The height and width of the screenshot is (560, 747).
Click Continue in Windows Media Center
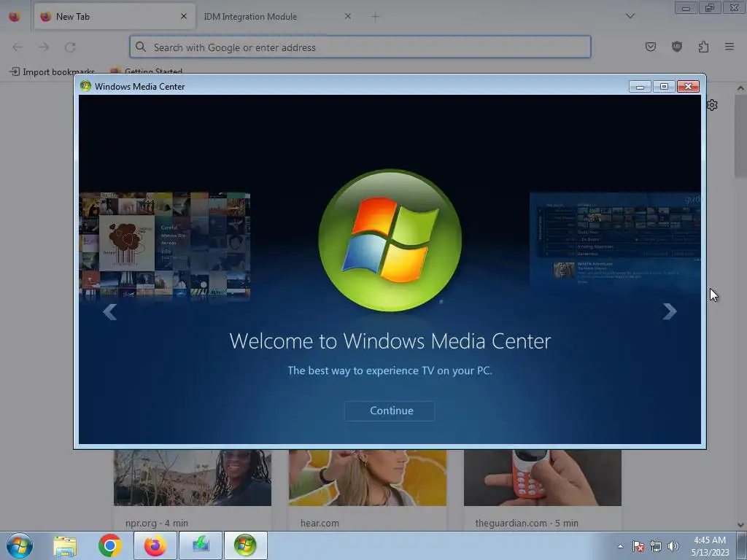click(x=390, y=411)
